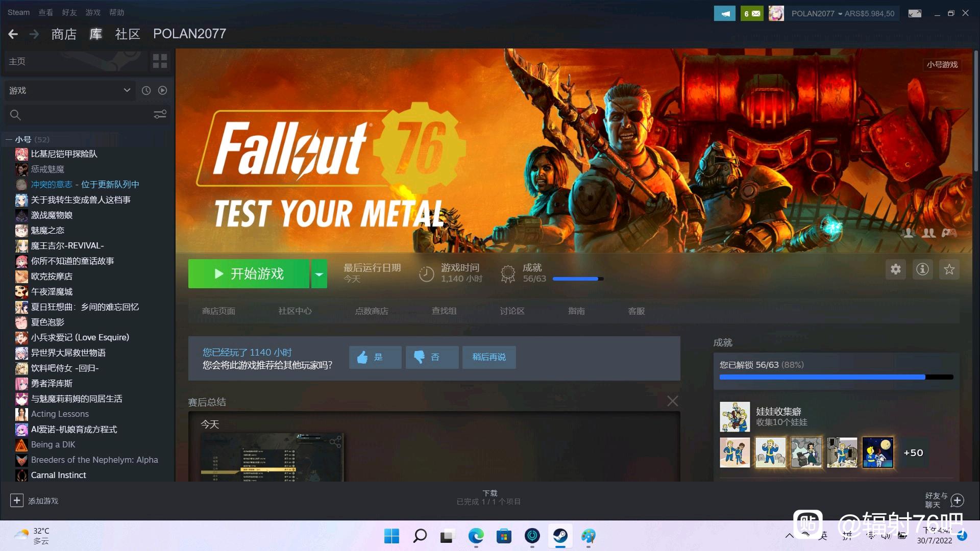Open the 社区 top navigation
980x551 pixels.
point(128,34)
